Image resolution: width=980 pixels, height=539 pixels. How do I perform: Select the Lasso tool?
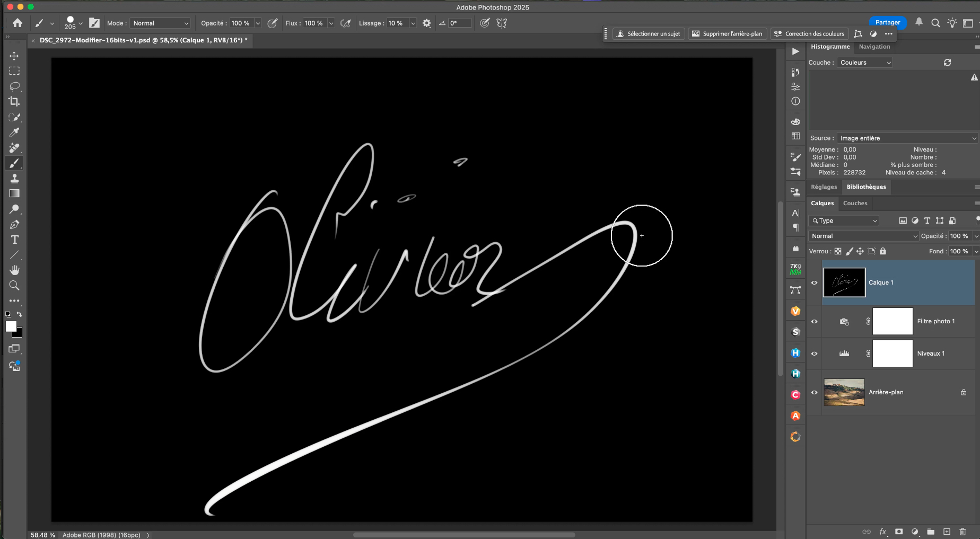[x=14, y=86]
